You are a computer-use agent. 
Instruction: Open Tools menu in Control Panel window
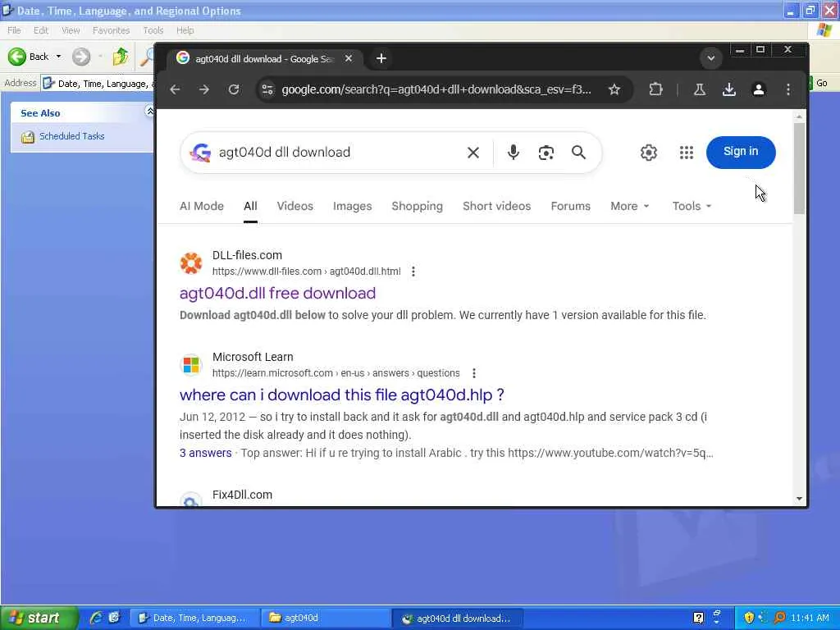pyautogui.click(x=153, y=30)
